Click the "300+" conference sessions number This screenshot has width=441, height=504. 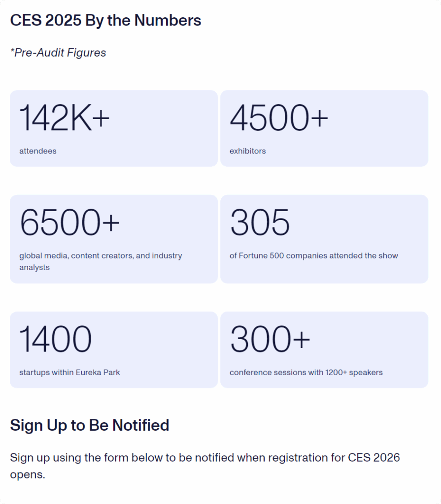(x=270, y=340)
